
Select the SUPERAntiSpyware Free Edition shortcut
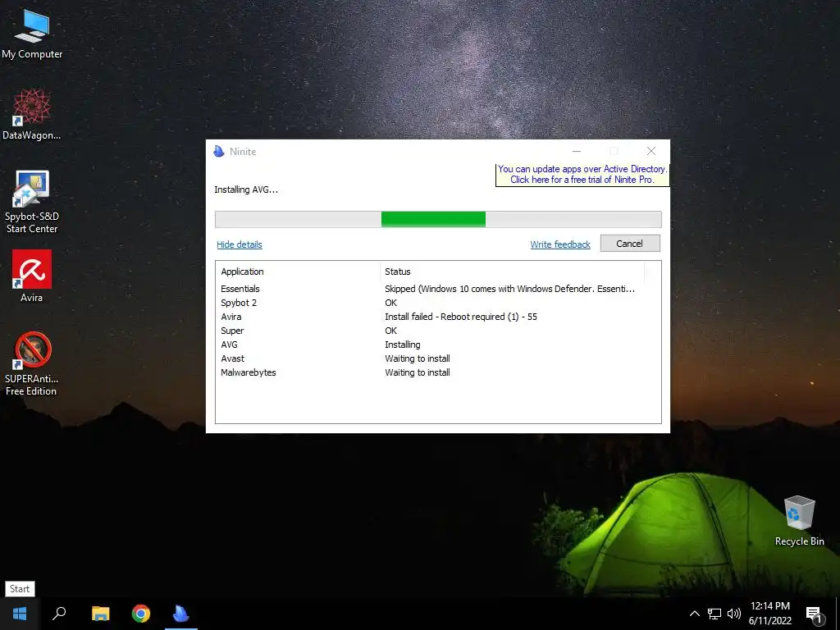coord(32,364)
